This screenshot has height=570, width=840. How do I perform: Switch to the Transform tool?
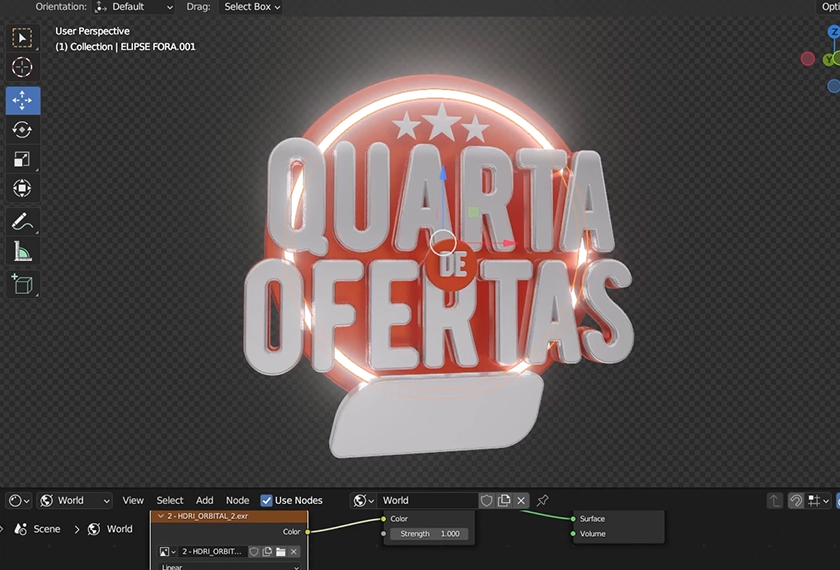tap(22, 188)
